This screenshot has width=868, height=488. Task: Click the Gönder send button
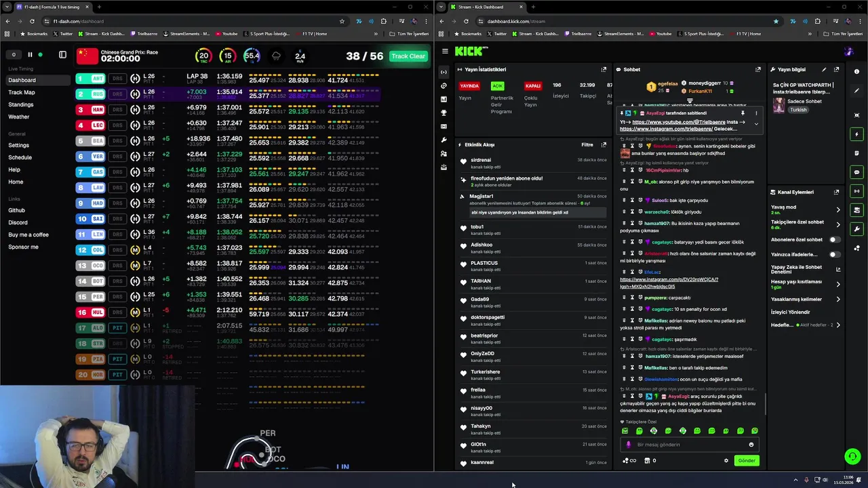(x=747, y=460)
